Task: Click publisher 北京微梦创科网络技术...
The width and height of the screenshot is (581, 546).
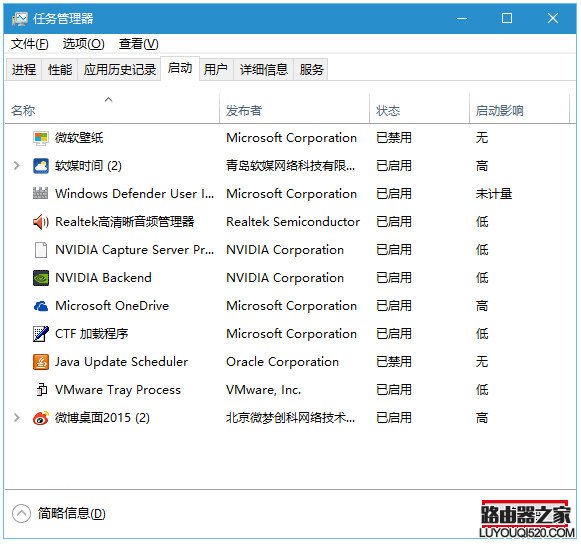Action: pos(290,418)
